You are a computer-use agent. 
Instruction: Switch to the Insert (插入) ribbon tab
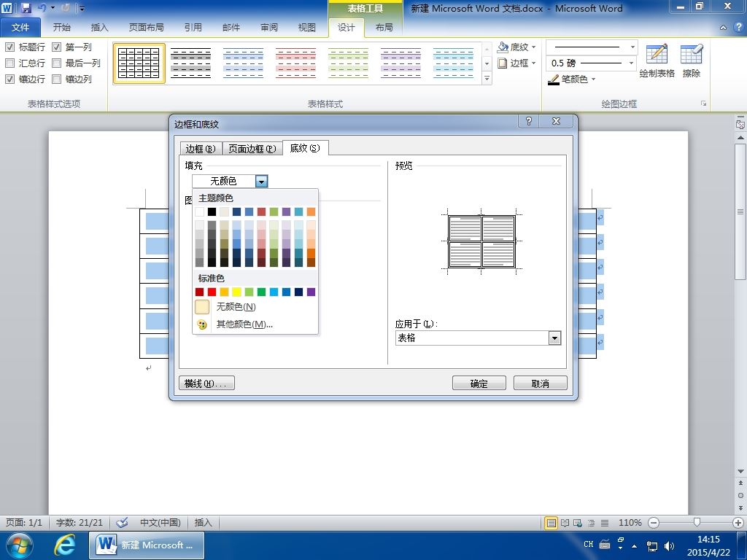point(99,28)
